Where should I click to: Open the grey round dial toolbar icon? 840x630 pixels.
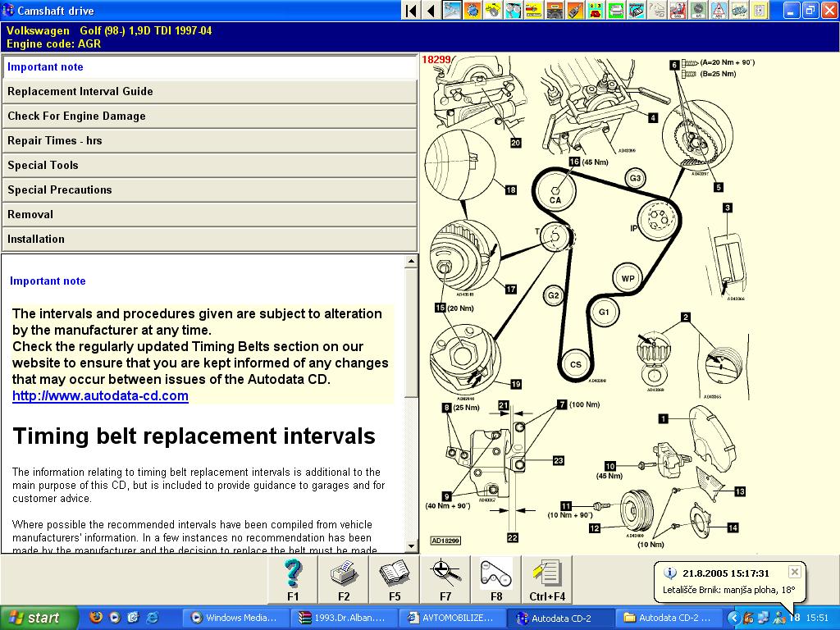click(698, 10)
